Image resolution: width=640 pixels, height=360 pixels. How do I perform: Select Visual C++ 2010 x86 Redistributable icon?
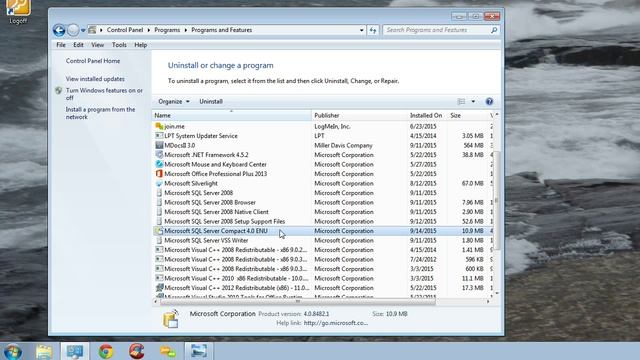tap(159, 278)
